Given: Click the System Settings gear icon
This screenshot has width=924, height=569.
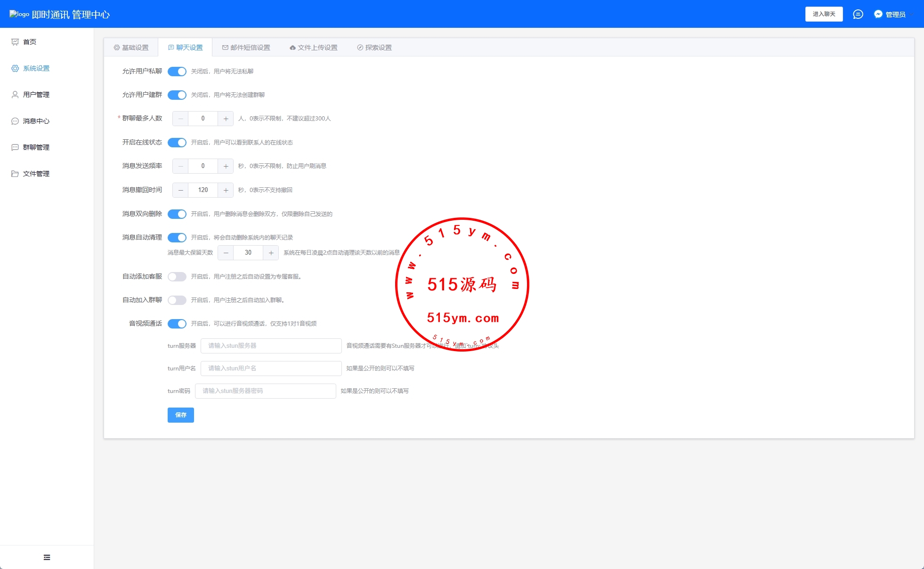Looking at the screenshot, I should tap(15, 68).
